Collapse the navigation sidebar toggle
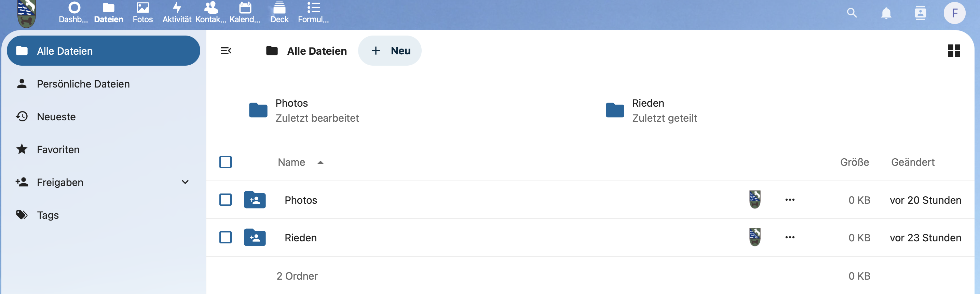This screenshot has height=294, width=980. tap(226, 51)
